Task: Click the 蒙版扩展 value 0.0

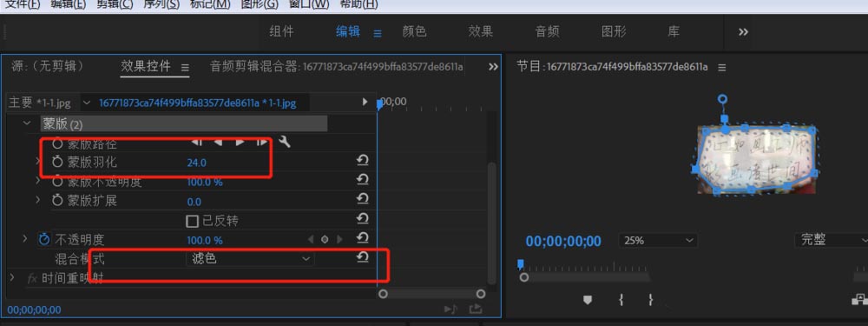Action: pos(194,202)
